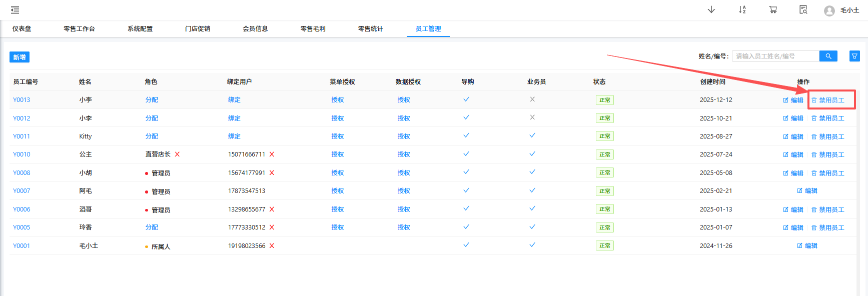Remove bound user 15071666711 red X
Screen dimensions: 868x296
tap(272, 154)
